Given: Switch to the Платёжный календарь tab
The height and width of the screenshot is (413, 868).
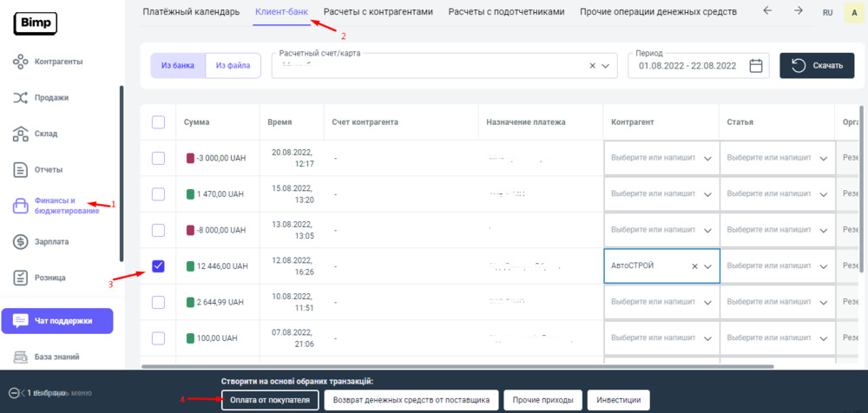Looking at the screenshot, I should 190,12.
